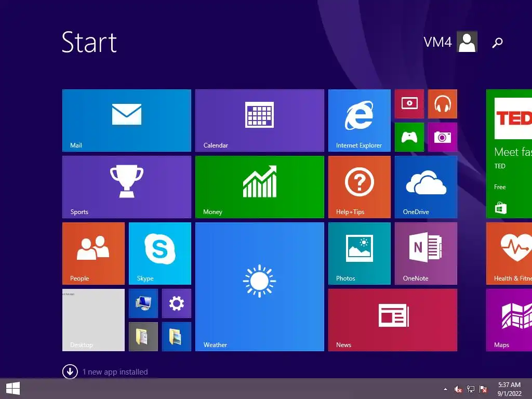Open the Weather tile

click(x=260, y=287)
